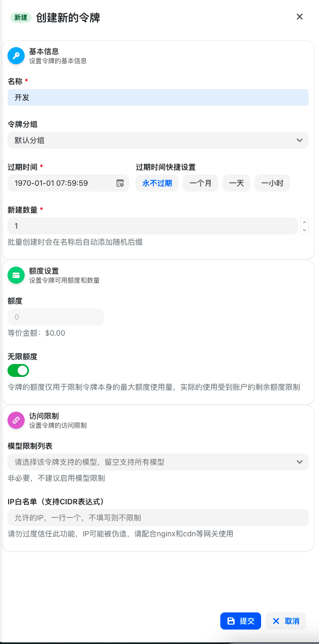This screenshot has height=644, width=319.
Task: Click the 提交 button to submit
Action: (x=240, y=621)
